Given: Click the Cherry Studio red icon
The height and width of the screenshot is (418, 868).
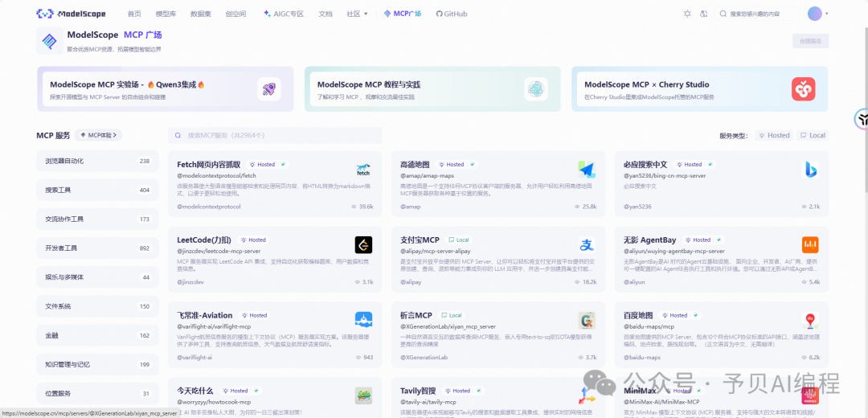Looking at the screenshot, I should tap(803, 89).
